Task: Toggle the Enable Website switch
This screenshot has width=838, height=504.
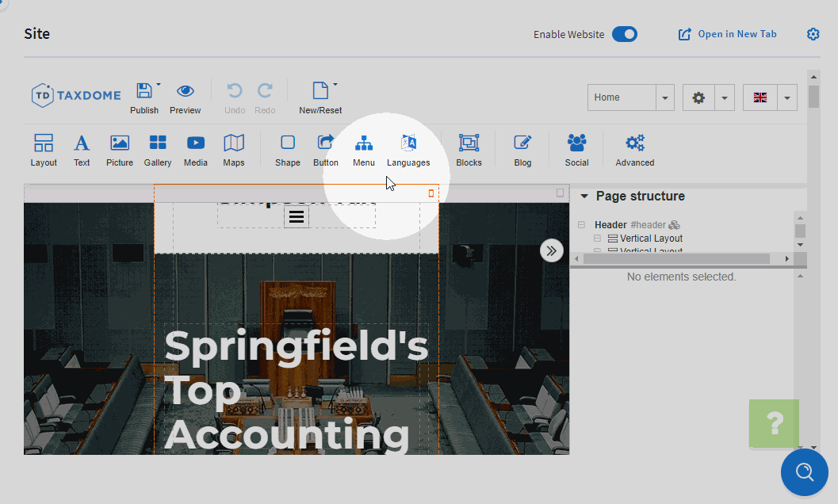Action: coord(625,34)
